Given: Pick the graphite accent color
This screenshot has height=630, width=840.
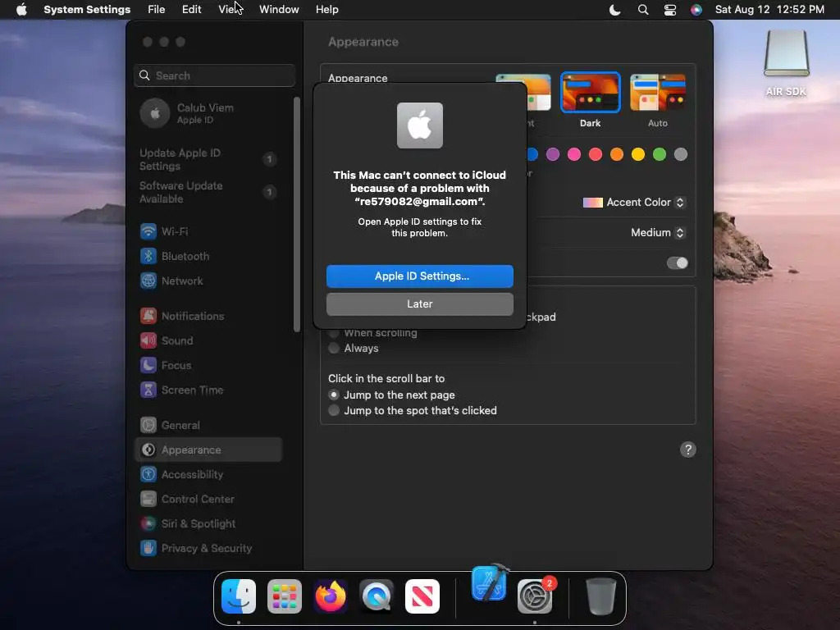Looking at the screenshot, I should [681, 154].
